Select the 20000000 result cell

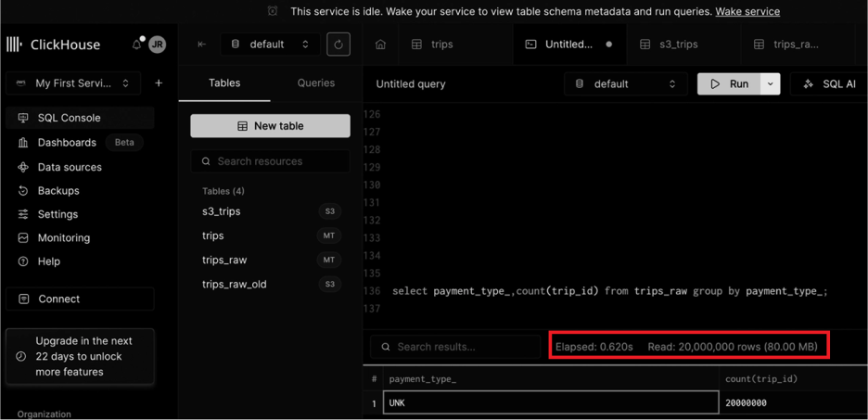click(x=794, y=402)
